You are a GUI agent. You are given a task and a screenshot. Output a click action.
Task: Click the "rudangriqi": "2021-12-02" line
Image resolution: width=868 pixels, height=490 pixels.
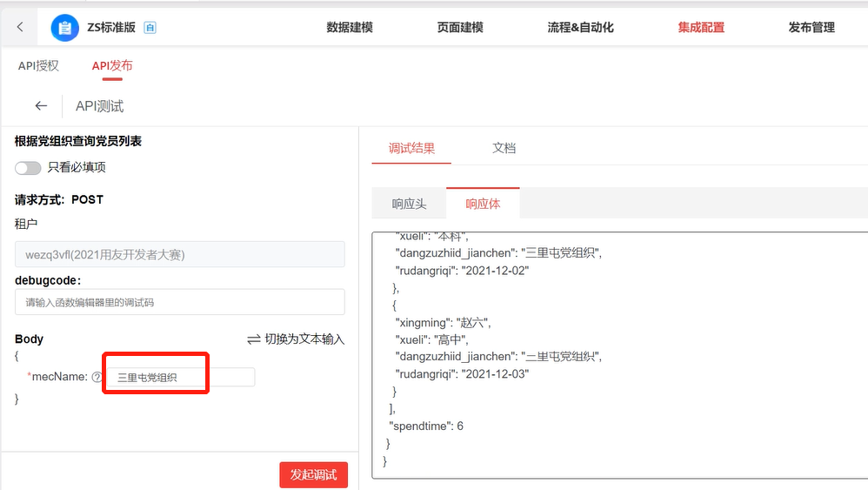pos(462,270)
